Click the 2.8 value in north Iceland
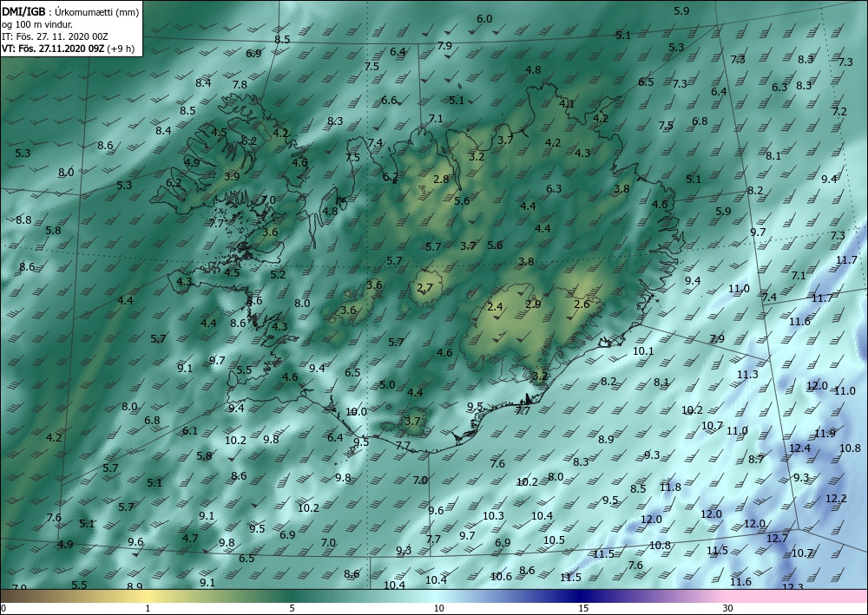Image resolution: width=868 pixels, height=615 pixels. (x=441, y=179)
